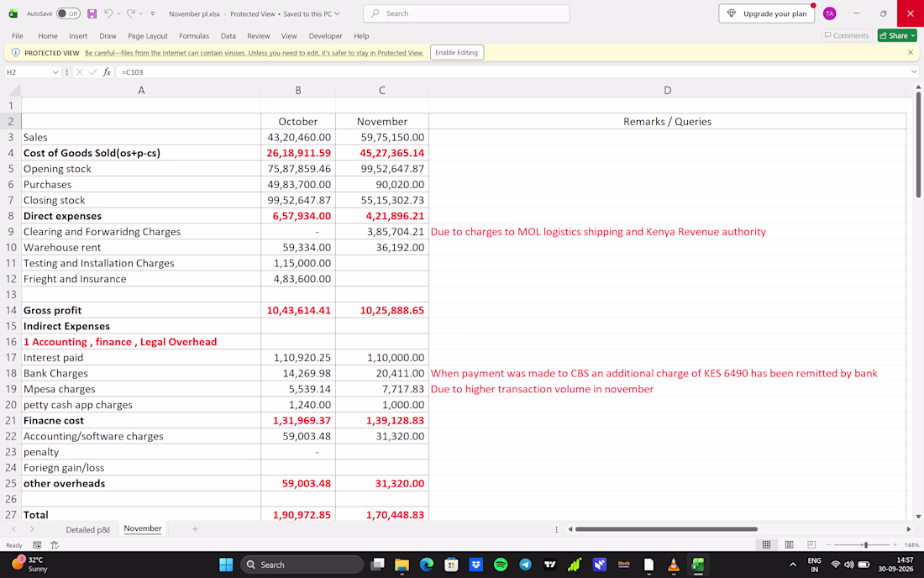Click the Save icon in title bar
The height and width of the screenshot is (578, 924).
[x=92, y=13]
